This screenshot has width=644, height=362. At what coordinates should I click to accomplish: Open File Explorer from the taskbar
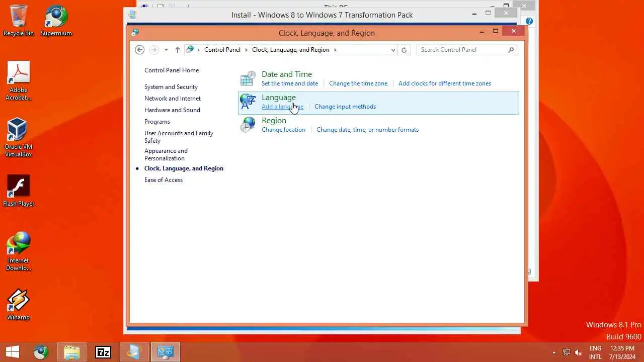click(x=72, y=352)
